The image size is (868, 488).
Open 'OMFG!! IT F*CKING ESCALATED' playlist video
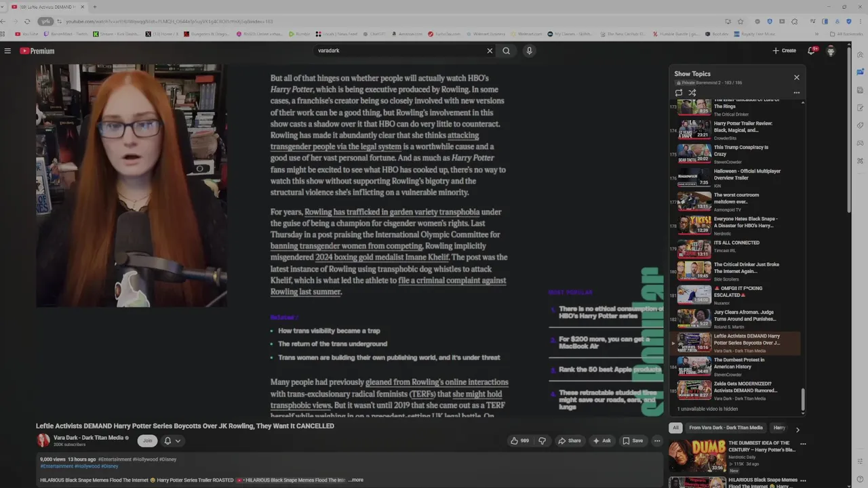735,295
